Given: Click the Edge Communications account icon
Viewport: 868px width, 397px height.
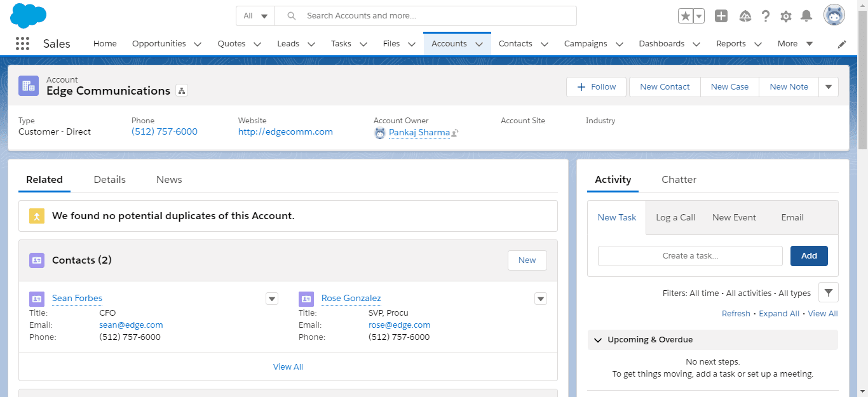Looking at the screenshot, I should pyautogui.click(x=29, y=86).
